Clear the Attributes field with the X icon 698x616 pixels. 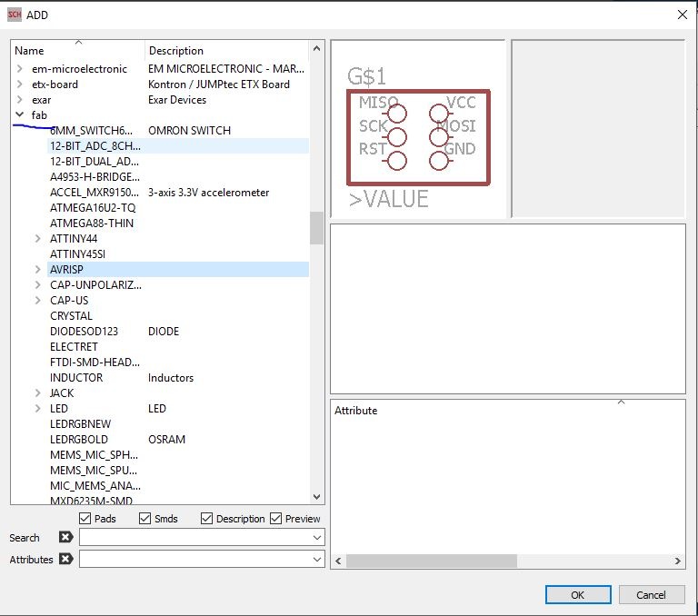65,559
